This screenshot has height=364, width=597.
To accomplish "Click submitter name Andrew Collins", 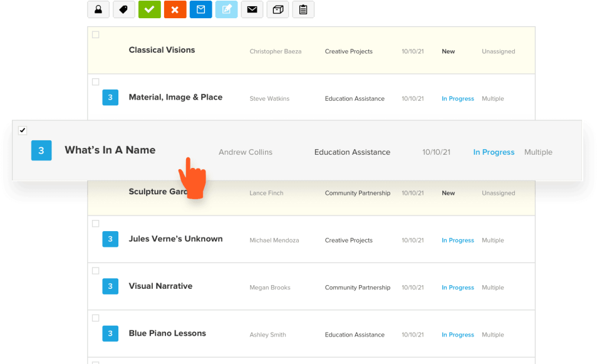I will click(x=245, y=152).
